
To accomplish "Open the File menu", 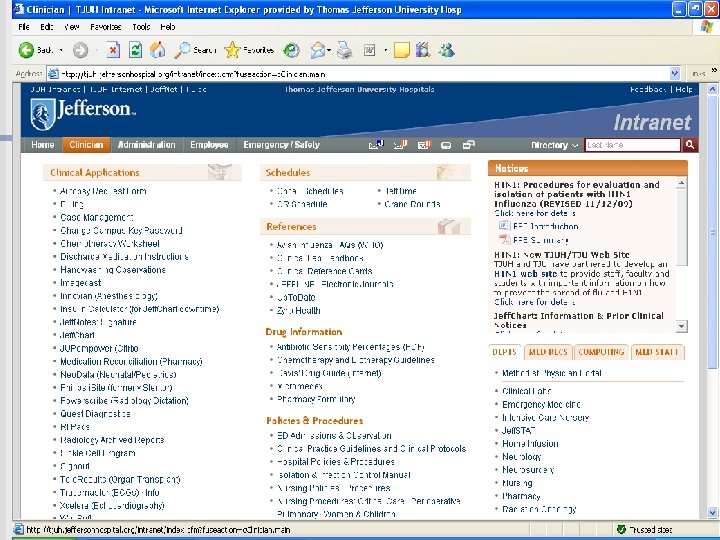I will 24,27.
